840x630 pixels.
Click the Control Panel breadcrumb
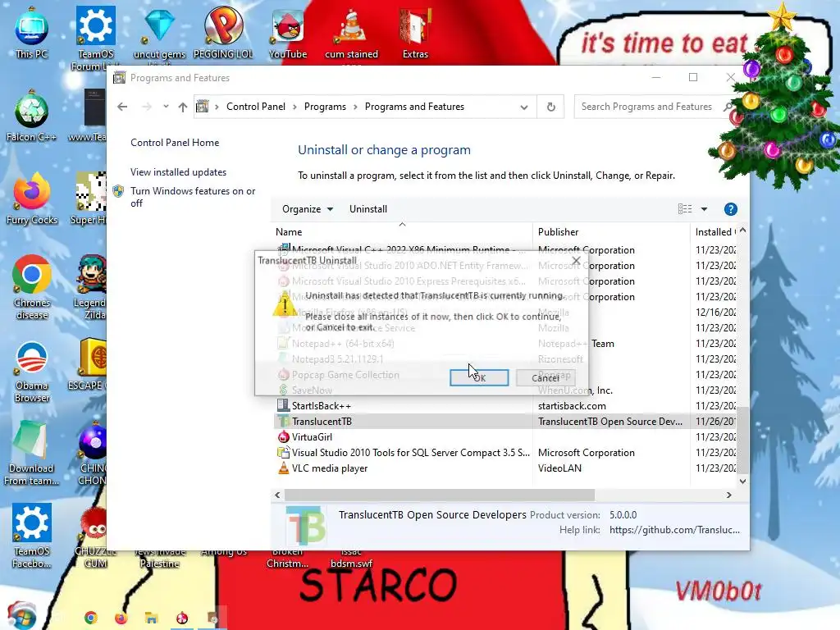256,107
